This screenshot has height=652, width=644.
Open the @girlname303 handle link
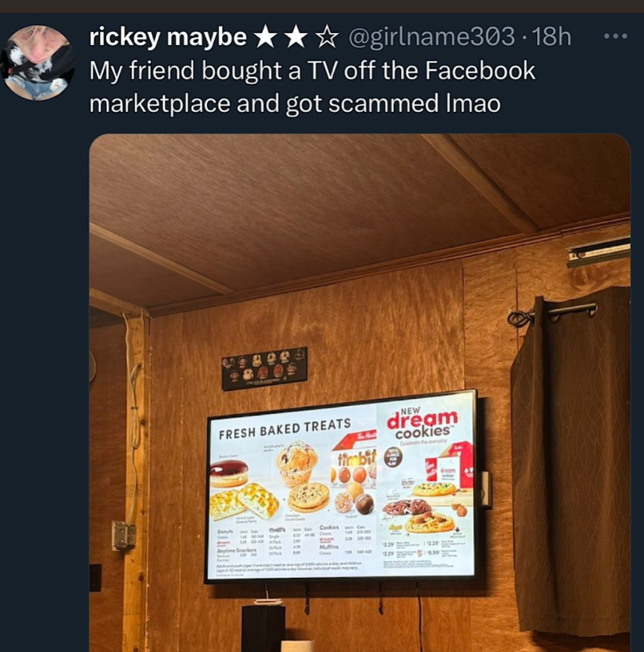click(432, 37)
